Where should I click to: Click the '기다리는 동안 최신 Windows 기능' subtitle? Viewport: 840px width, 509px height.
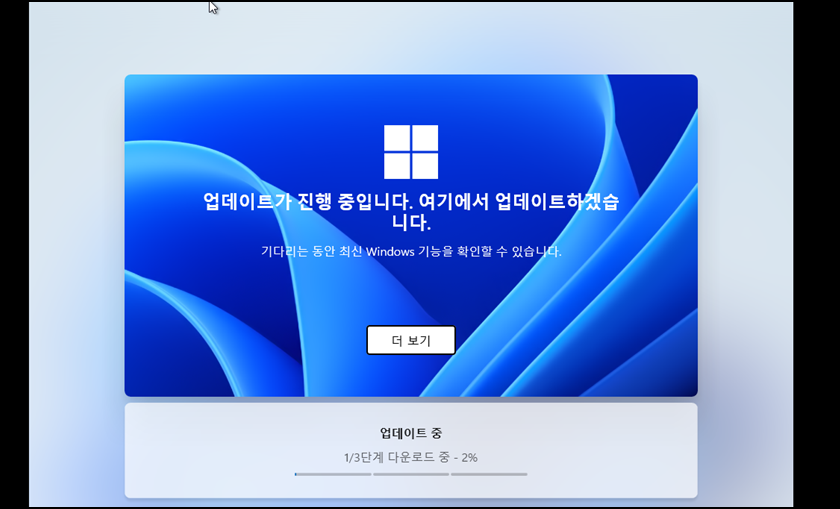pos(411,251)
